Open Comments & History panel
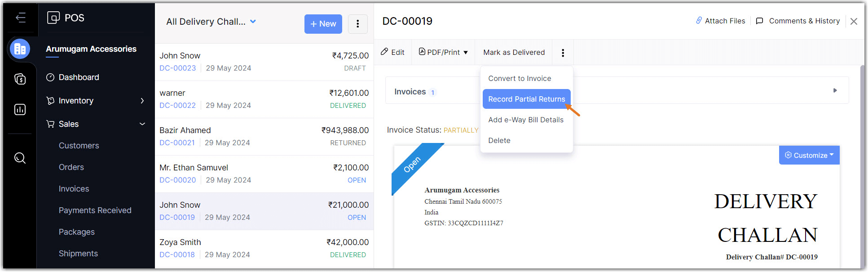Viewport: 868px width, 272px height. click(x=798, y=21)
